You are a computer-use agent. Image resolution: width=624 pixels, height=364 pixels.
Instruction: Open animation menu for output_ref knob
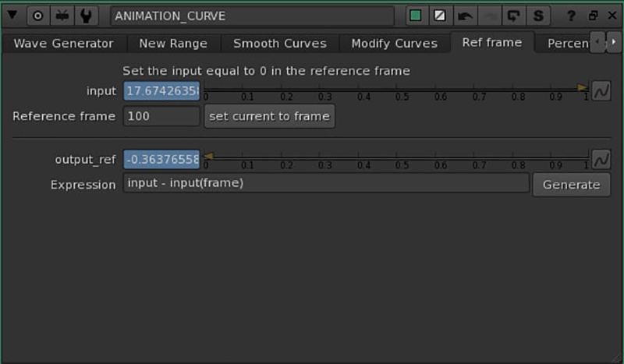pos(601,159)
